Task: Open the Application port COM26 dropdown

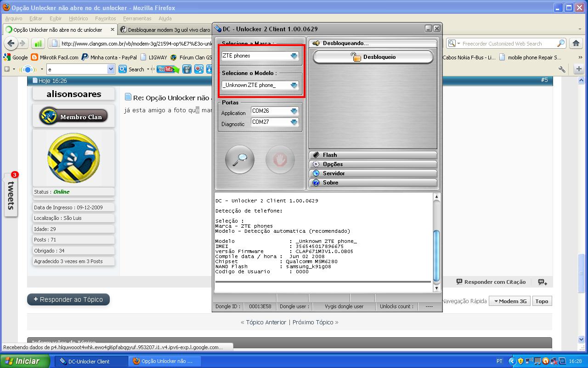Action: pyautogui.click(x=294, y=111)
